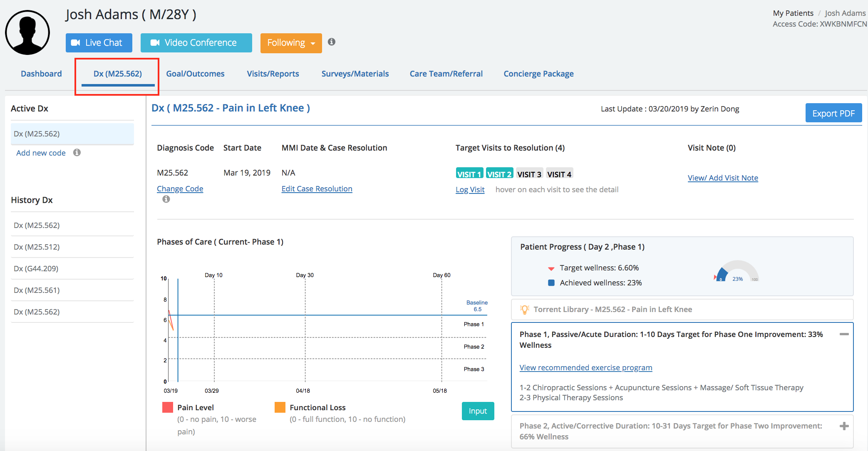Export the diagnosis as PDF
Screen dimensions: 868x451
(x=833, y=113)
